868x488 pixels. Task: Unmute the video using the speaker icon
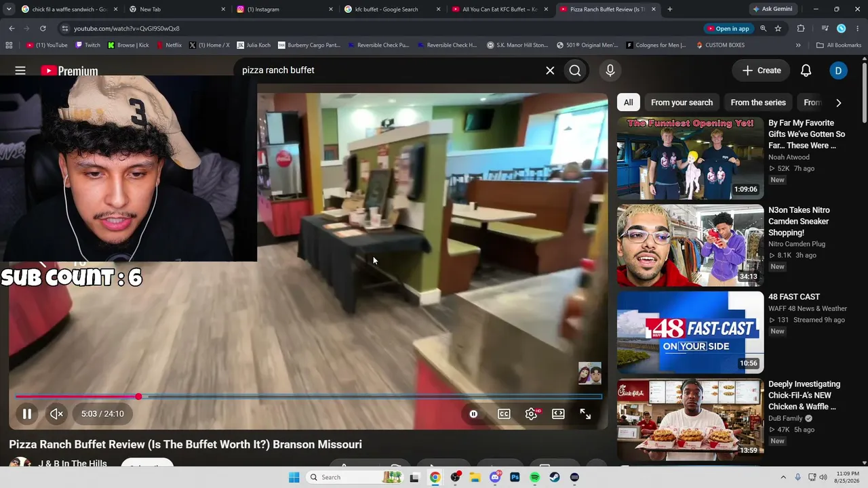(57, 413)
